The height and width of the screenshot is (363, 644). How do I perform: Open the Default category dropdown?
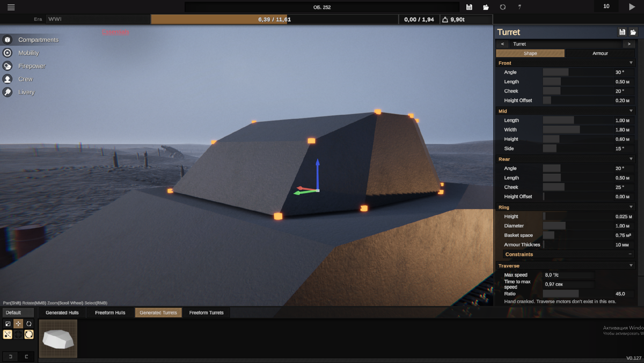coord(18,313)
